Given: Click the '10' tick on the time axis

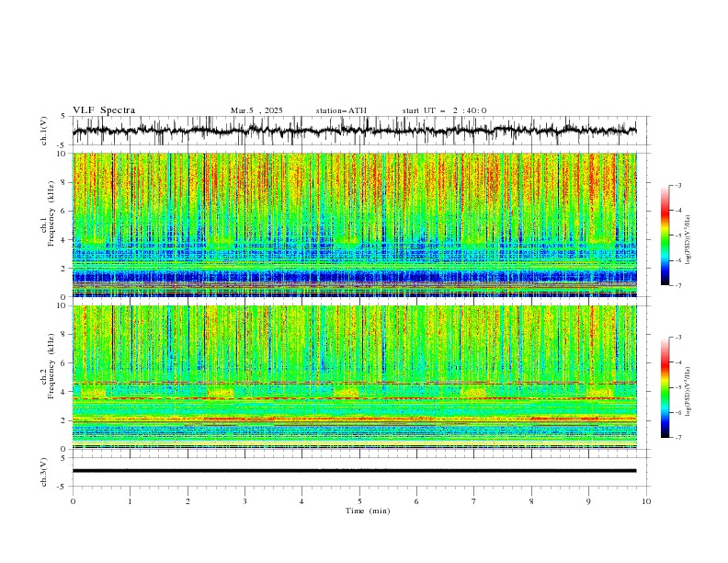Looking at the screenshot, I should coord(646,501).
